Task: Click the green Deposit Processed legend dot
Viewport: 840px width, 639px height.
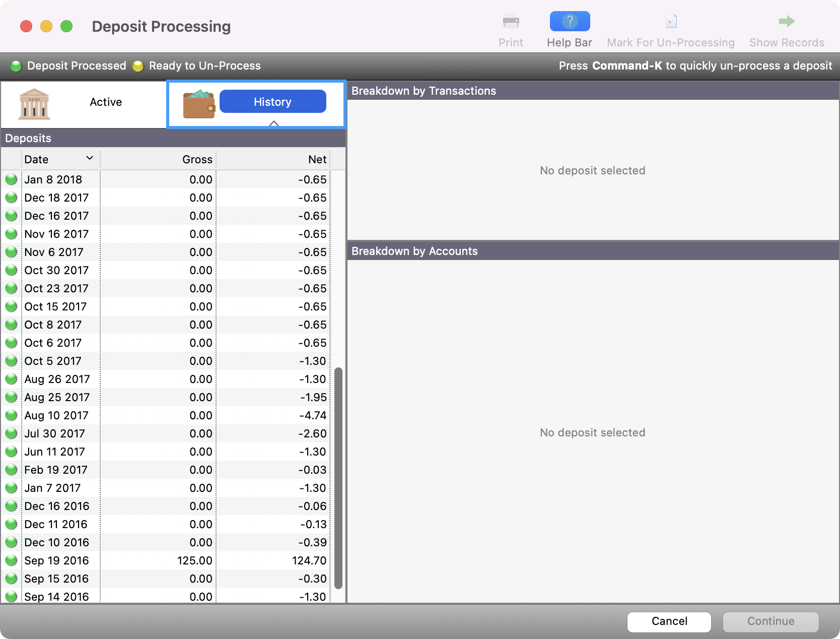Action: click(17, 66)
